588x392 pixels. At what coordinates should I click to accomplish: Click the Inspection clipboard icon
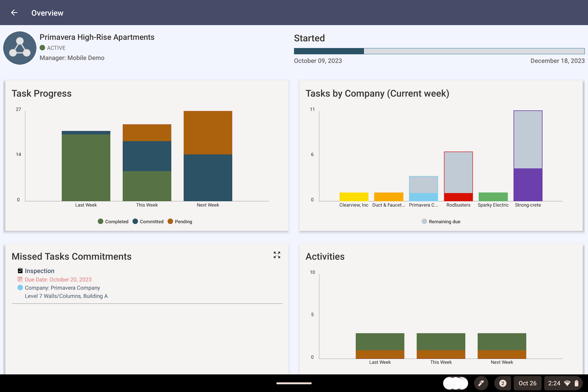click(20, 270)
